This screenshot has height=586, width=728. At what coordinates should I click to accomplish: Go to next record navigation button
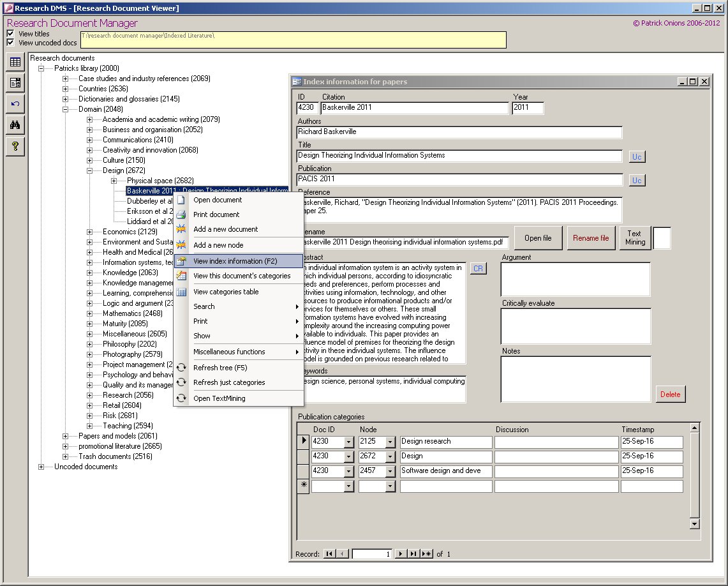pyautogui.click(x=400, y=553)
